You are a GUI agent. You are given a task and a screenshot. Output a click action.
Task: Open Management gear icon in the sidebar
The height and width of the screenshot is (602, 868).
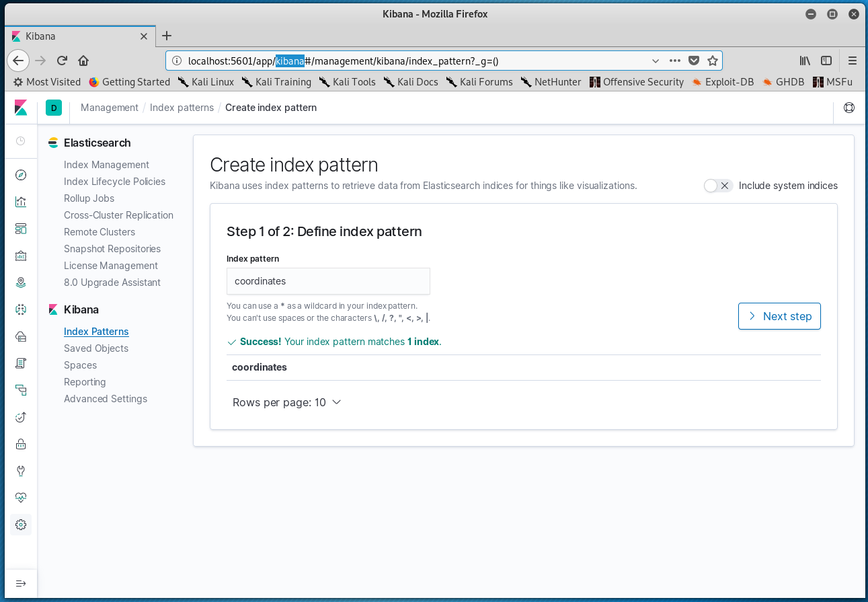click(21, 525)
